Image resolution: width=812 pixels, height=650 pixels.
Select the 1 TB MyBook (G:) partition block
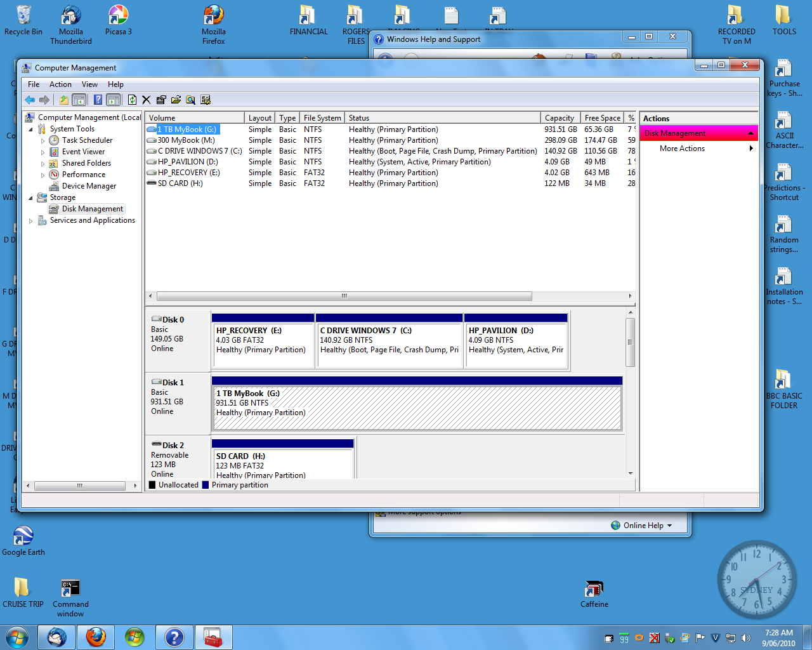[417, 404]
